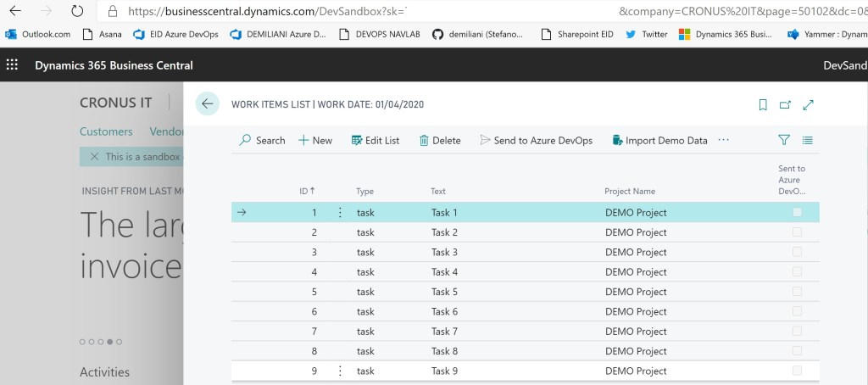This screenshot has width=868, height=385.
Task: Click Import Demo Data action
Action: [659, 141]
